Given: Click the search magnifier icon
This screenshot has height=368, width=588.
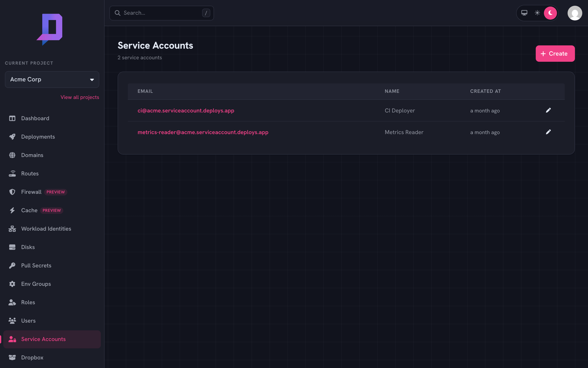Looking at the screenshot, I should pyautogui.click(x=118, y=13).
